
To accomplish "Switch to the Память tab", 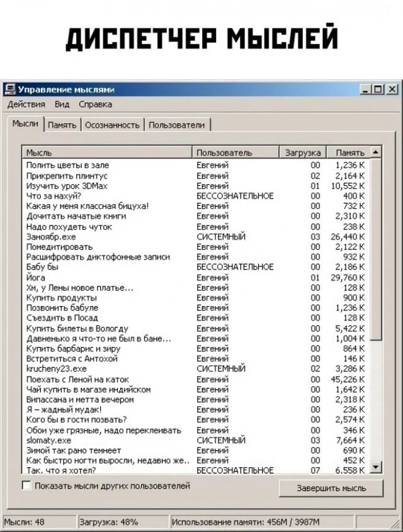I will pyautogui.click(x=62, y=125).
